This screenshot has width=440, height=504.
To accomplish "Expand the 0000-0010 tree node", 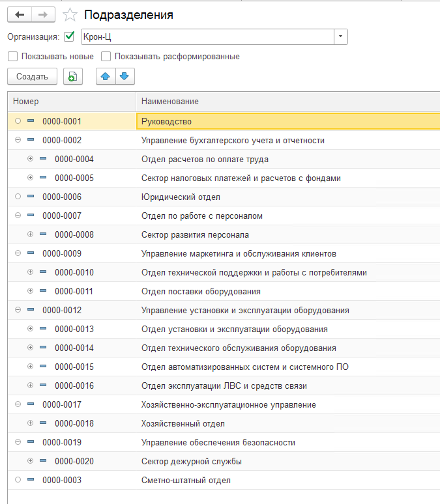I will (30, 272).
